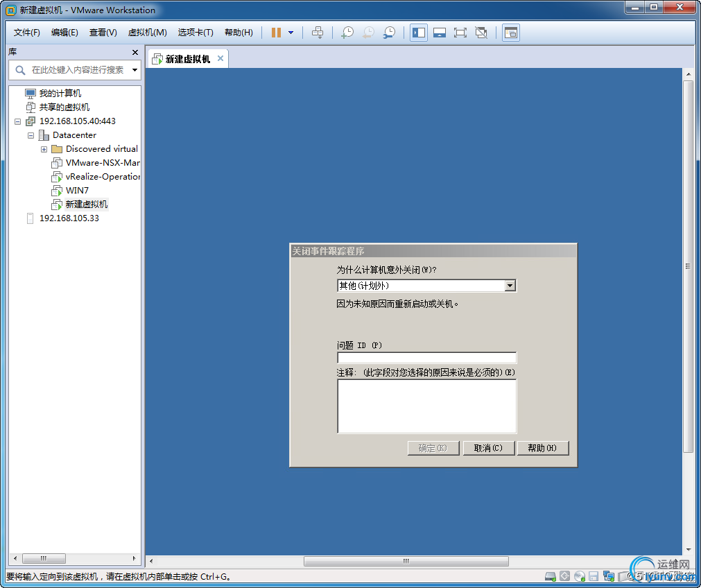Viewport: 701px width, 588px height.
Task: Click the CD/DVD drive status icon
Action: click(x=580, y=576)
